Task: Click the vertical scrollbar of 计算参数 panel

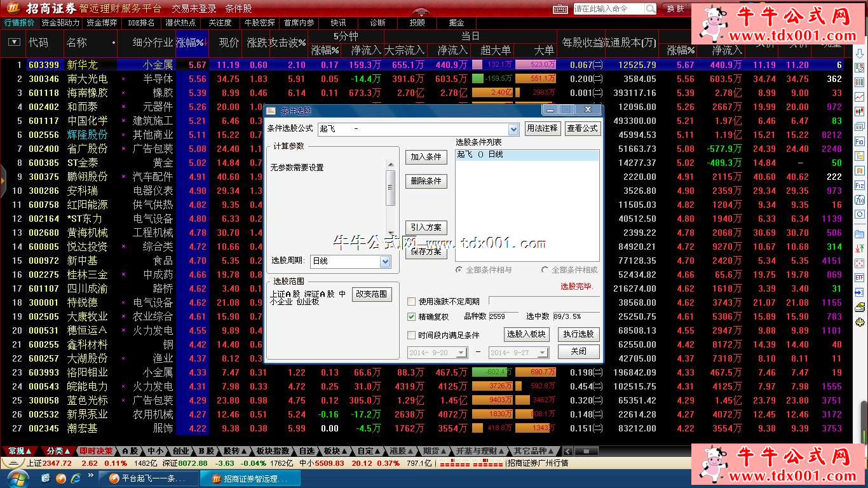Action: pyautogui.click(x=391, y=198)
